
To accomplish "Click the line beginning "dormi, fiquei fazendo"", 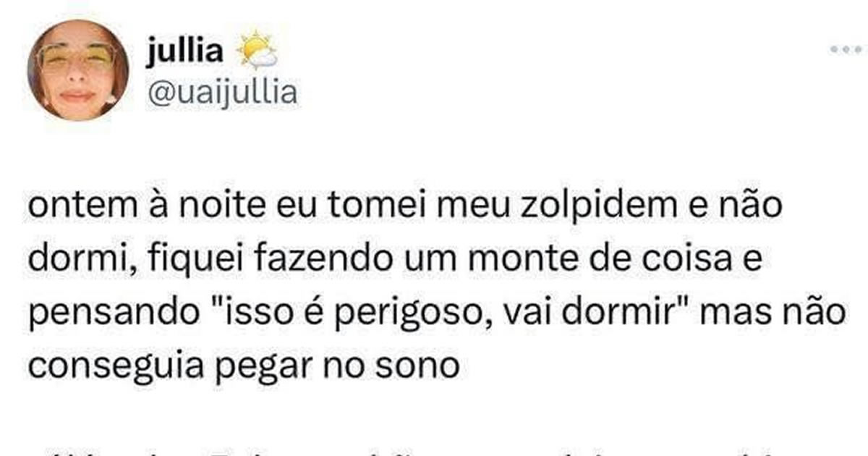I will [x=395, y=261].
